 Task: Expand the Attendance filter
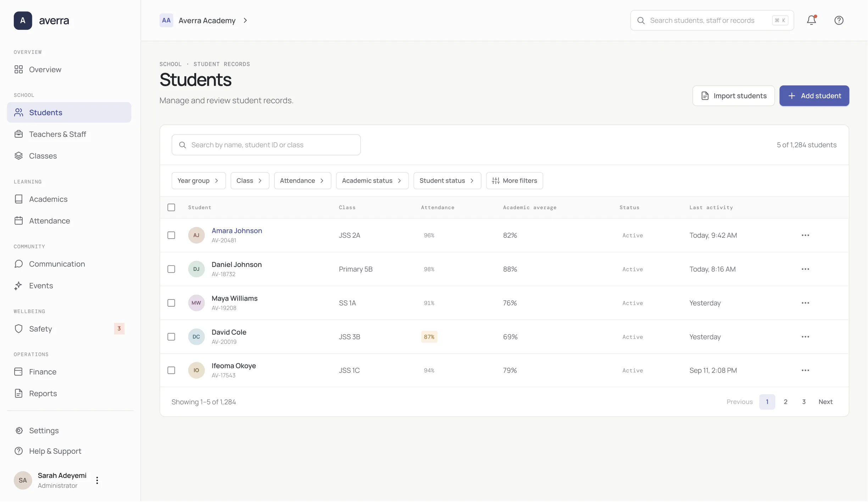coord(302,181)
